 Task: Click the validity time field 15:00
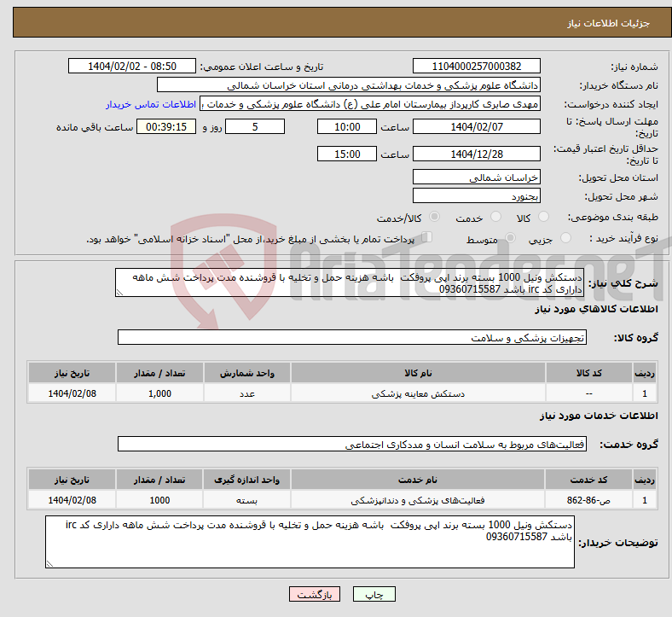tap(347, 154)
